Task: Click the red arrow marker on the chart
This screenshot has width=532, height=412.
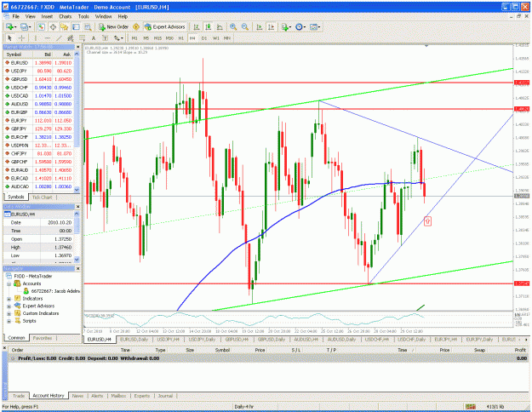Action: 427,221
